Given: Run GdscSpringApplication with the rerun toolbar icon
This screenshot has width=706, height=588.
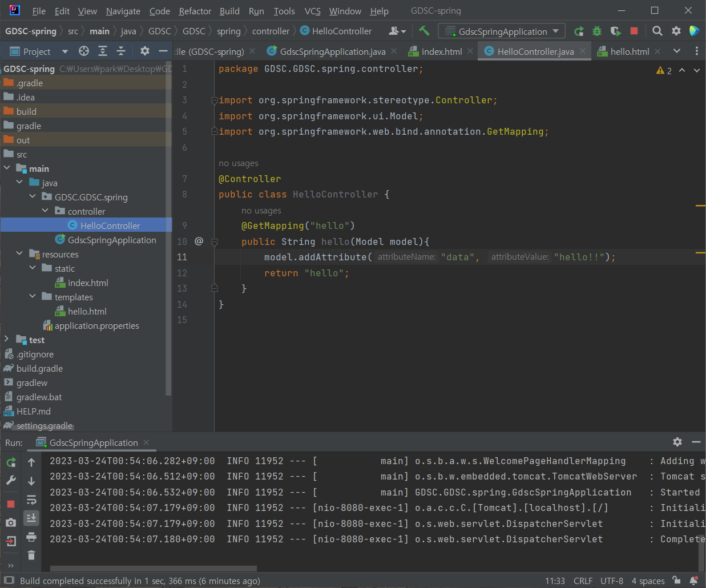Looking at the screenshot, I should coord(579,31).
